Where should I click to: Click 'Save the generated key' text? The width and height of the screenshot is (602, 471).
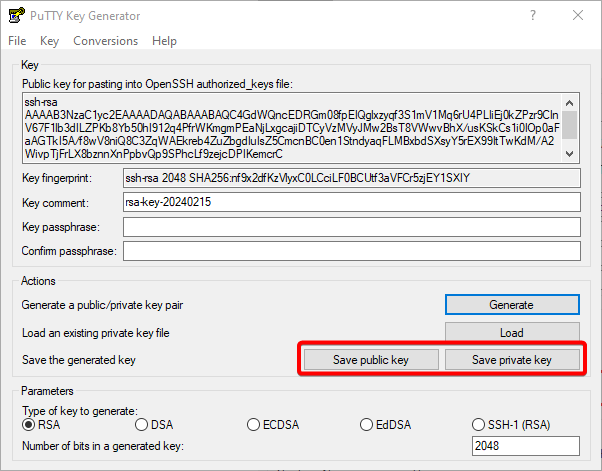pyautogui.click(x=79, y=360)
